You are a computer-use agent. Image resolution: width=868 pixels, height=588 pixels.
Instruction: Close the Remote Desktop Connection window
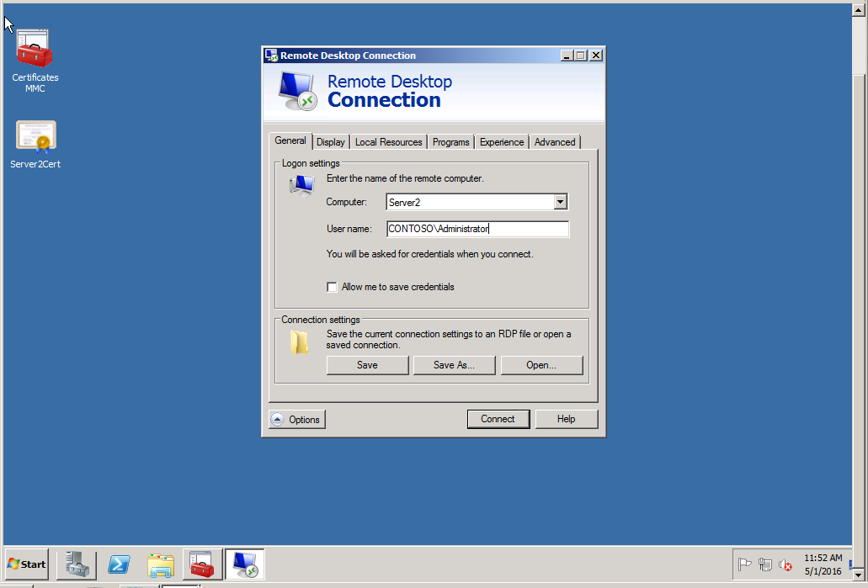[x=595, y=56]
